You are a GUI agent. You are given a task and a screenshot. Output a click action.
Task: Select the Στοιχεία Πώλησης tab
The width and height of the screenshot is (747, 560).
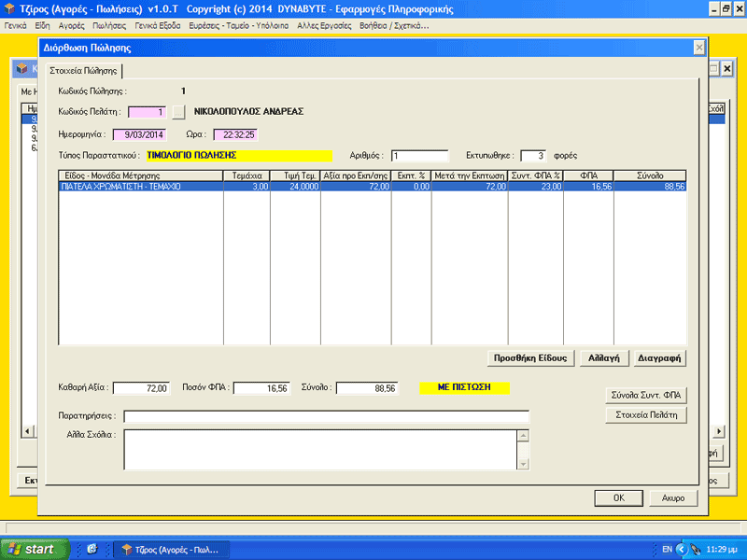[x=83, y=71]
